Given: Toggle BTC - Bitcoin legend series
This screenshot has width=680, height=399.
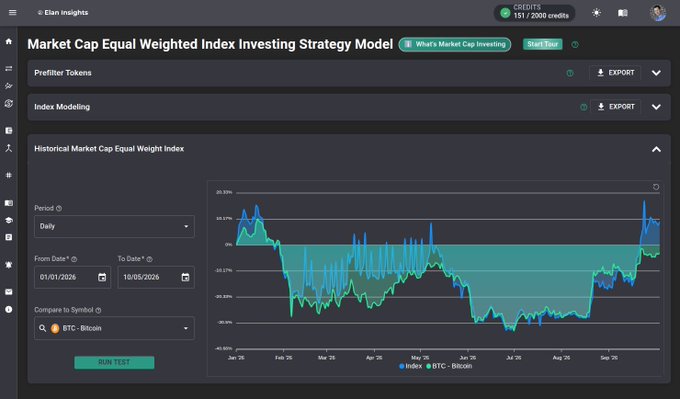Looking at the screenshot, I should point(449,366).
